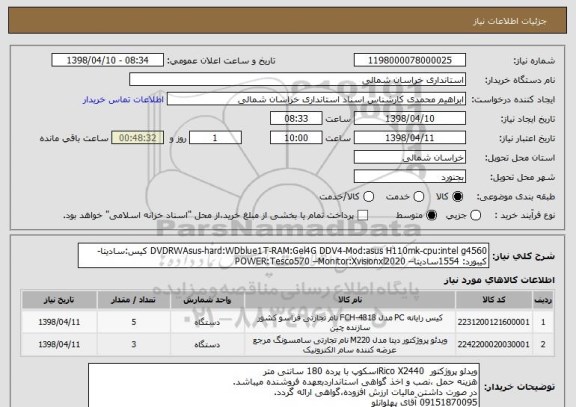Viewport: 576px width, 407px height.
Task: Click the تعداد / مقدار column header
Action: tap(134, 300)
